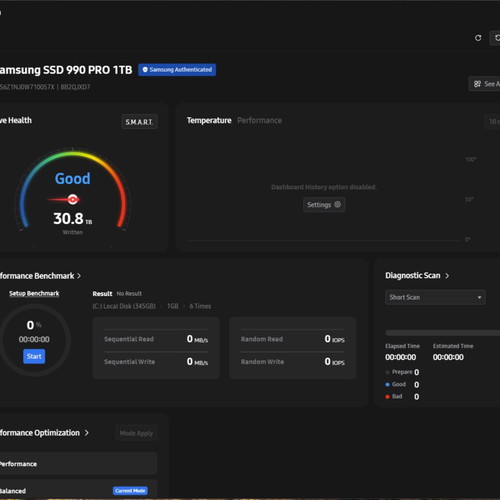
Task: Click the red Bad scan legend dot
Action: click(387, 397)
